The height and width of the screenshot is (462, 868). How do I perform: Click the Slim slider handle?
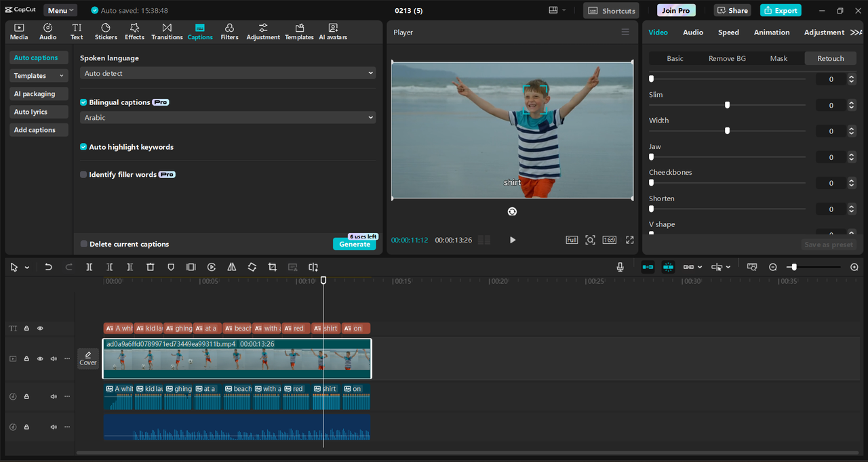727,105
